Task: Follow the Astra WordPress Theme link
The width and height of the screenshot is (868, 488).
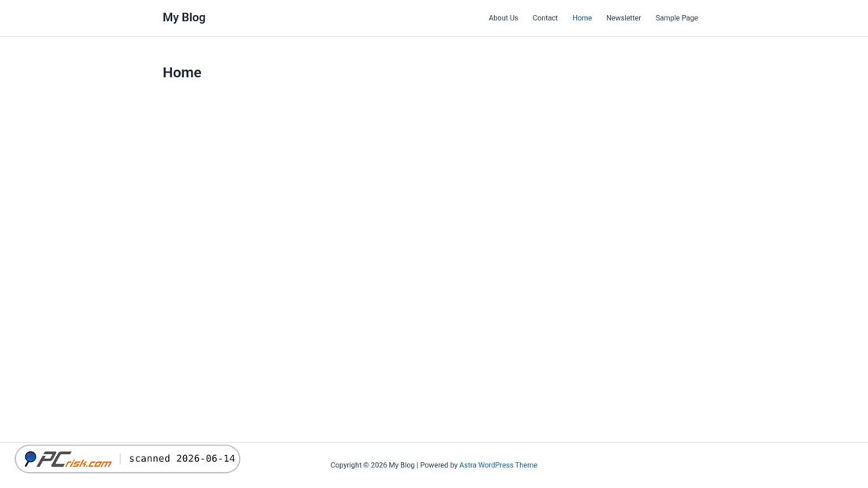Action: 498,465
